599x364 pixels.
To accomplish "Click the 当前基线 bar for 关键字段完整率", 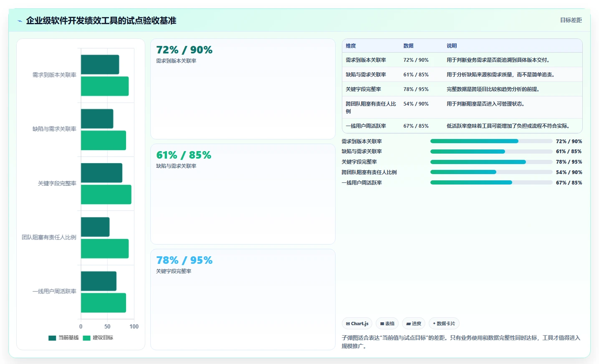I will [x=101, y=173].
